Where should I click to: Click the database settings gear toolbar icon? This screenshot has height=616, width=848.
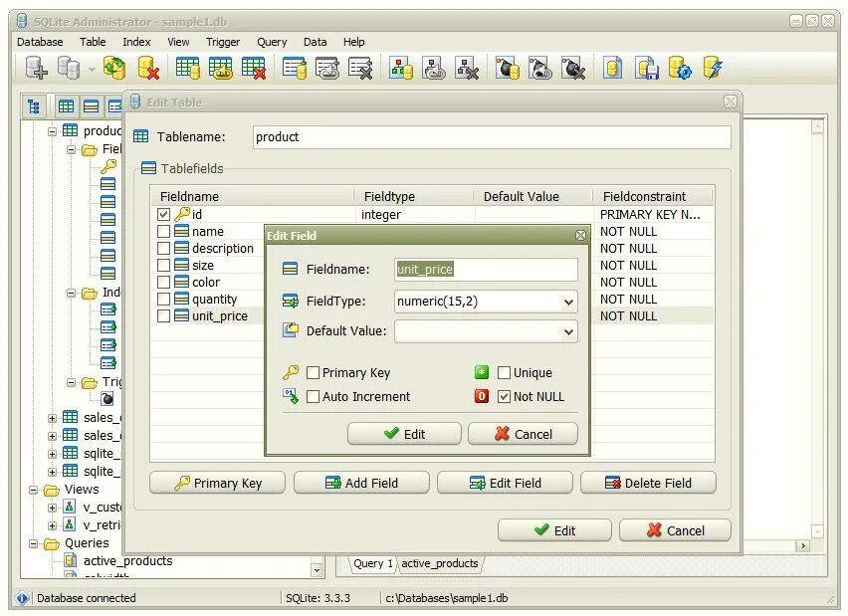click(x=679, y=68)
